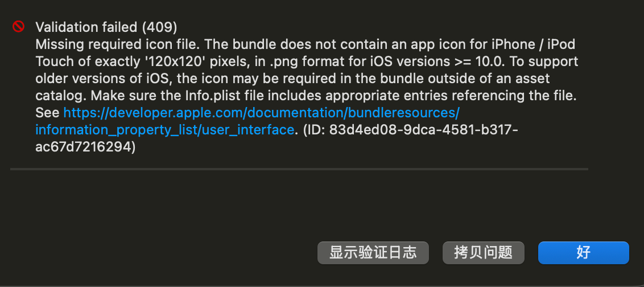This screenshot has height=287, width=644.
Task: Open the developer.apple.com documentation link
Action: tap(261, 112)
